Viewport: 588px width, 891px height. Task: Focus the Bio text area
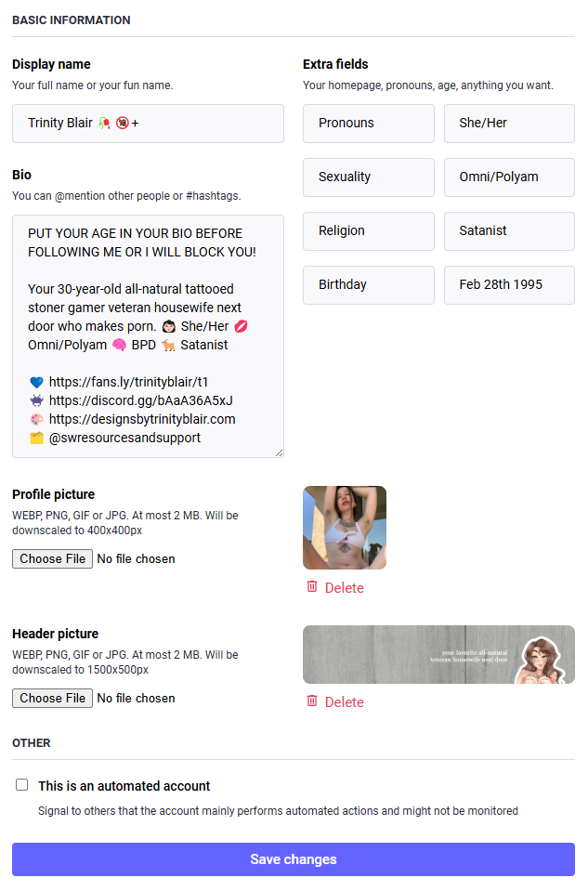click(x=148, y=336)
